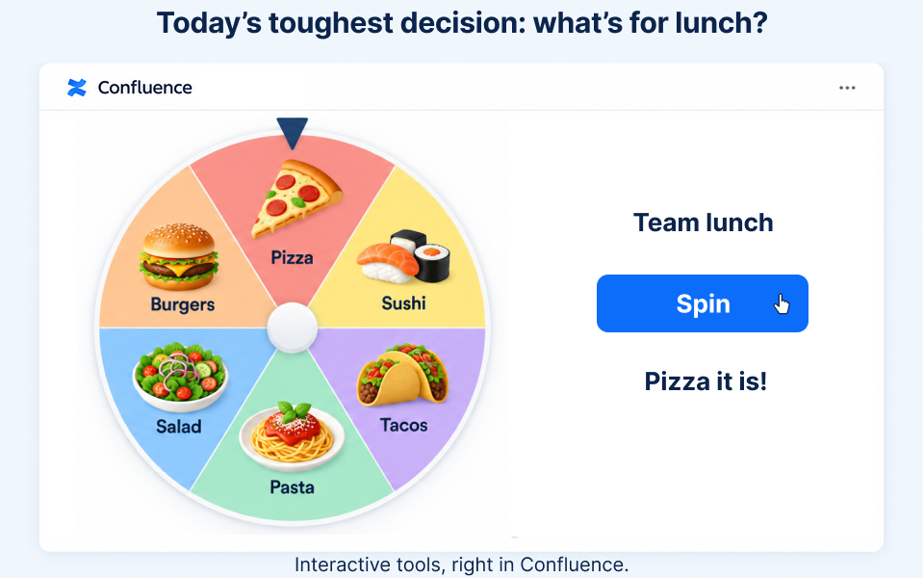Click the 'Pizza it is!' result text

click(706, 381)
